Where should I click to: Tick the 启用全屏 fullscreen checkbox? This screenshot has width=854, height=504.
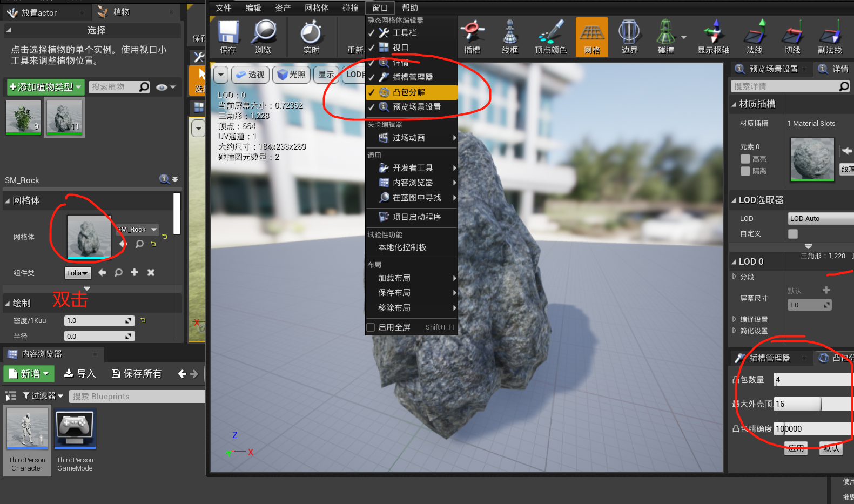[371, 327]
